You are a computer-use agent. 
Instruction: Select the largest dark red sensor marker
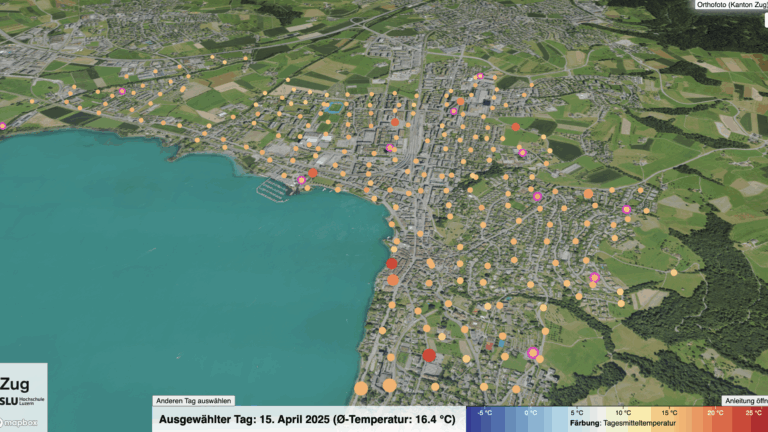429,356
